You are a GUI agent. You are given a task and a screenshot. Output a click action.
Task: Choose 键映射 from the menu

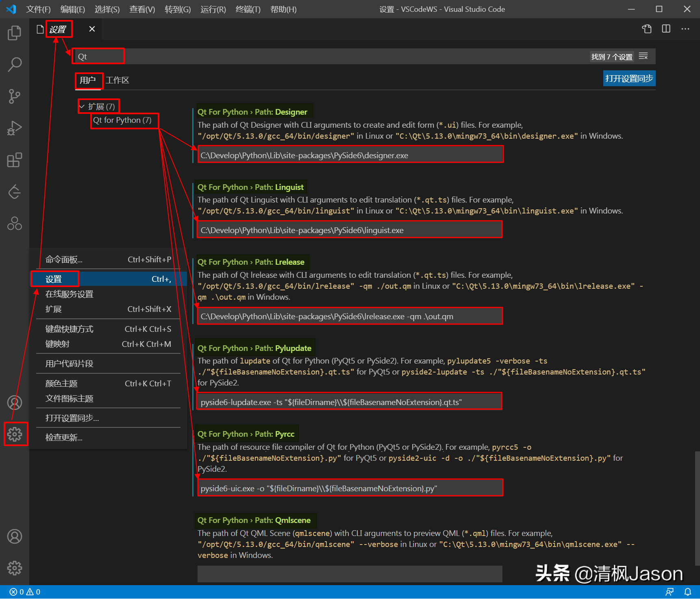[x=108, y=344]
